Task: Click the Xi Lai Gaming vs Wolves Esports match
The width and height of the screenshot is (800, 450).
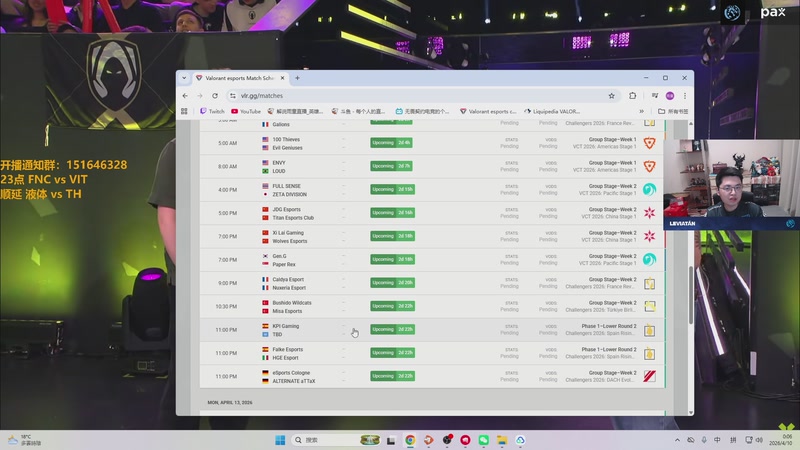Action: click(432, 237)
